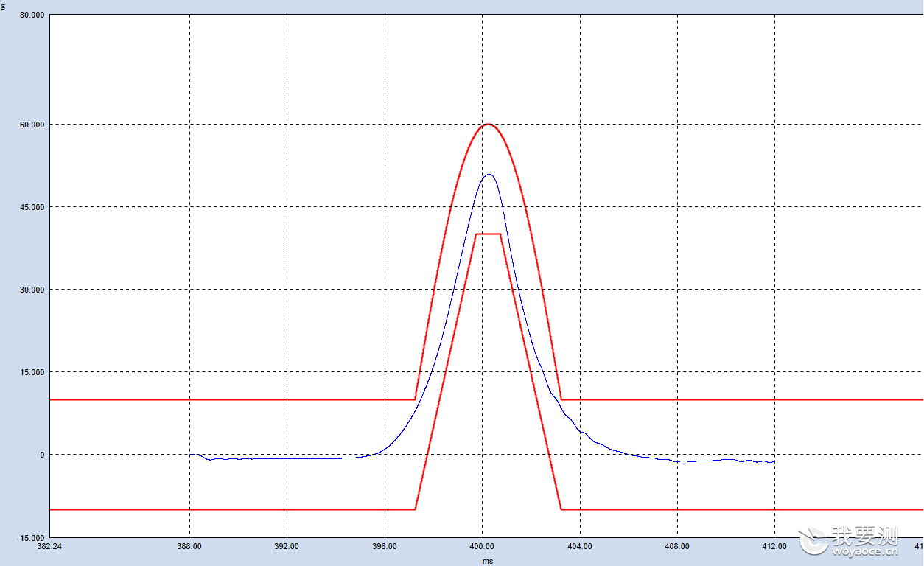
Task: Select the -15.000 amplitude axis label
Action: click(x=32, y=537)
